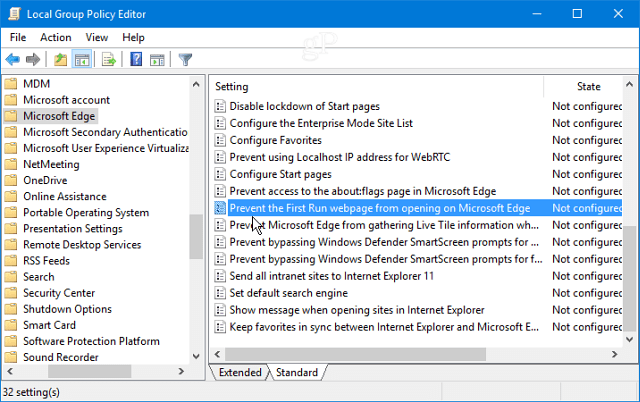The width and height of the screenshot is (640, 402).
Task: Select Keep favorites in sync policy
Action: (384, 327)
